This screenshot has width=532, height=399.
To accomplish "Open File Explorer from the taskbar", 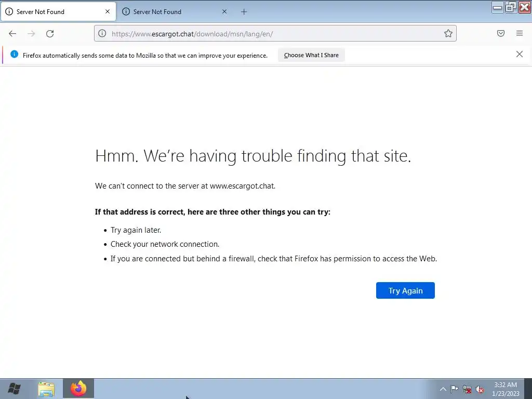I will 46,389.
